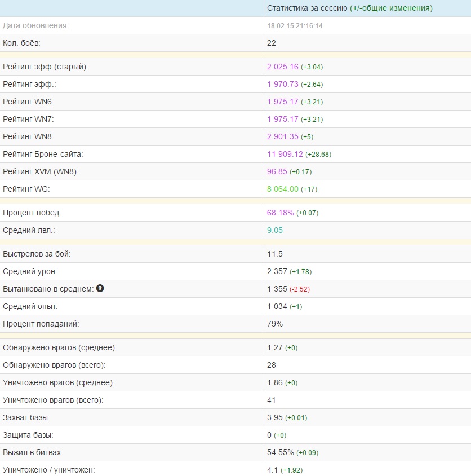Screen dimensions: 471x476
Task: Click the old efficiency rating value 2 025.16
Action: pyautogui.click(x=283, y=67)
